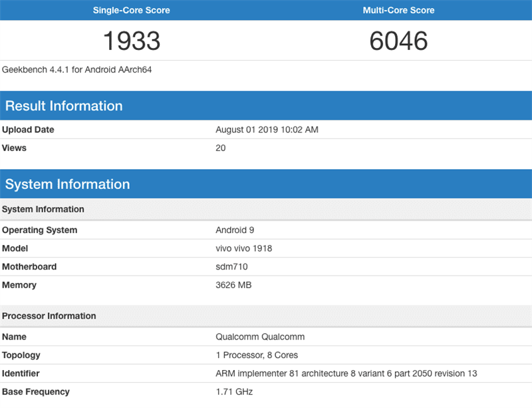The image size is (532, 408).
Task: Click the Processor Information subheader row
Action: click(49, 315)
